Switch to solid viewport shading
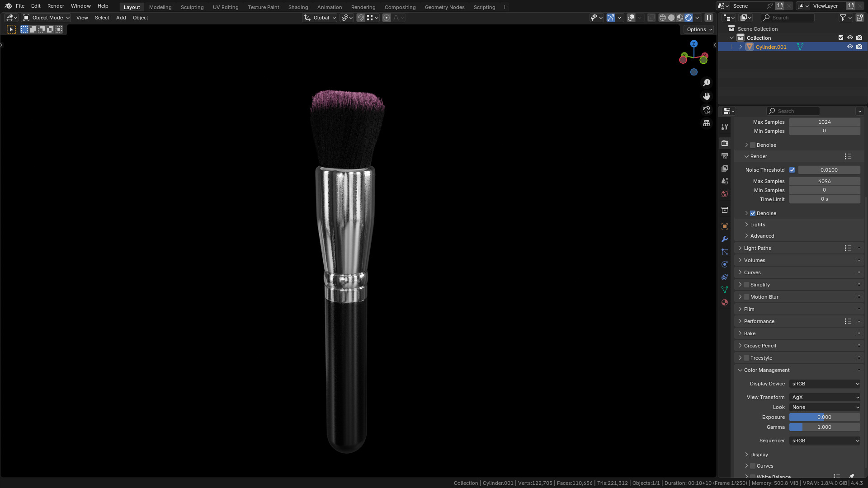This screenshot has width=868, height=488. point(671,18)
